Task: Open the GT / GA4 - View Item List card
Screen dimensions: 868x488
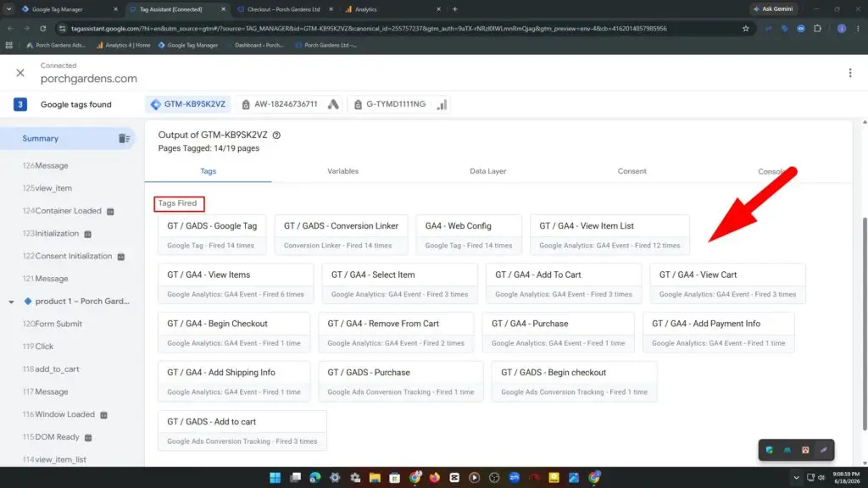Action: coord(609,235)
